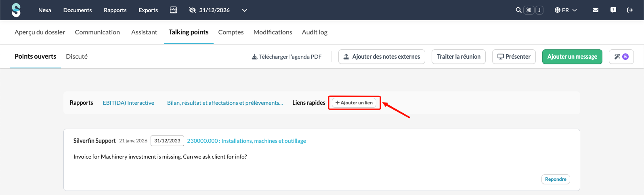Expand the period dropdown chevron

245,10
